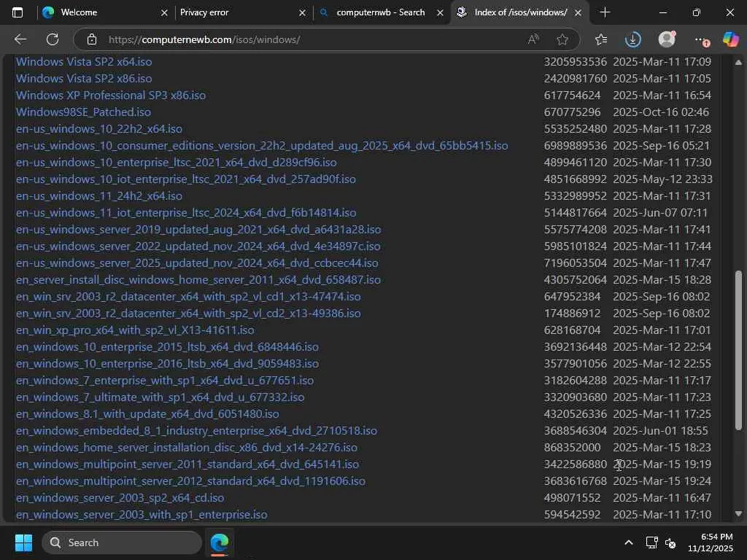This screenshot has height=560, width=747.
Task: Open en_windows_multipoint_server_2012 iso link
Action: point(190,481)
